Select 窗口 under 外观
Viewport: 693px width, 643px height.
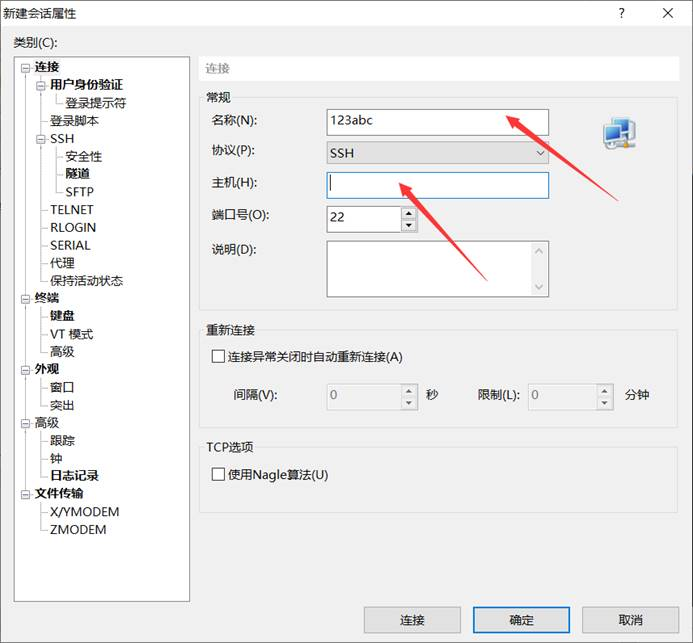(x=62, y=387)
